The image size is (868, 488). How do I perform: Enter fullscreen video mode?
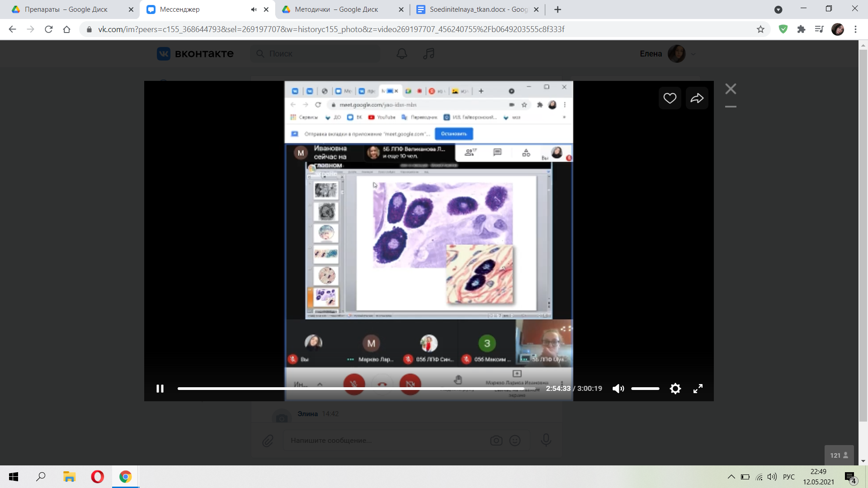[x=698, y=389]
